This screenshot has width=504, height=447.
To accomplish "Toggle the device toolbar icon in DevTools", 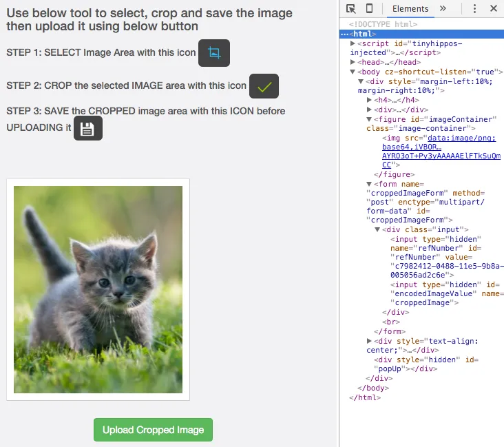I will tap(369, 8).
